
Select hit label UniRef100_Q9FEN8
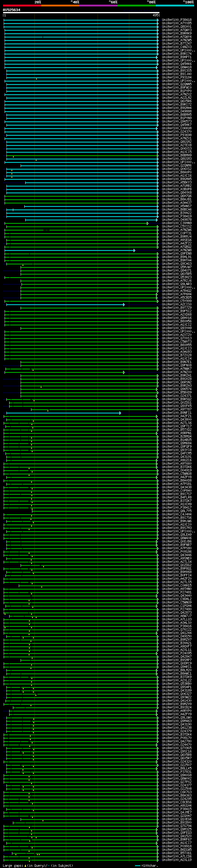[177, 253]
